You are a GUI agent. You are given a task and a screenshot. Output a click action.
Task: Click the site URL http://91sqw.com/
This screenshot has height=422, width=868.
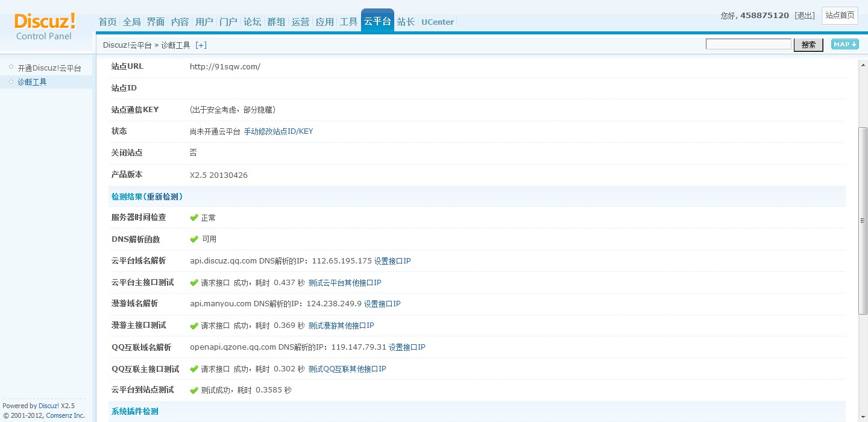(x=225, y=66)
